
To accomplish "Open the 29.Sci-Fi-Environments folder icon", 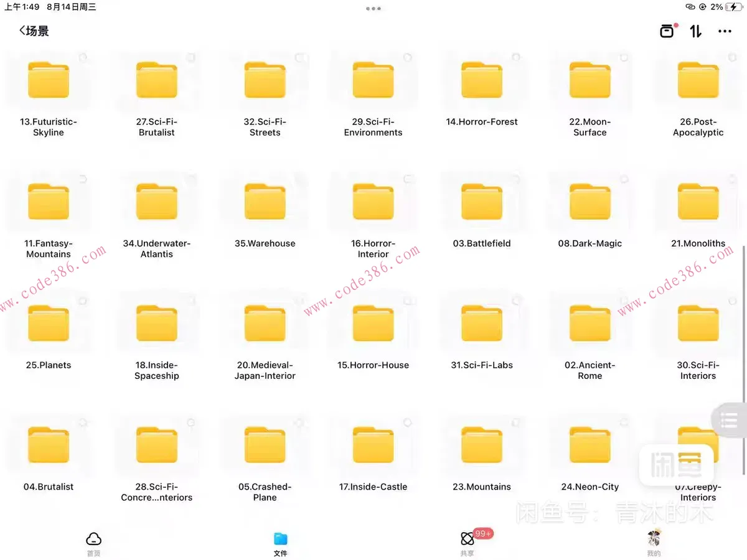I will coord(374,80).
